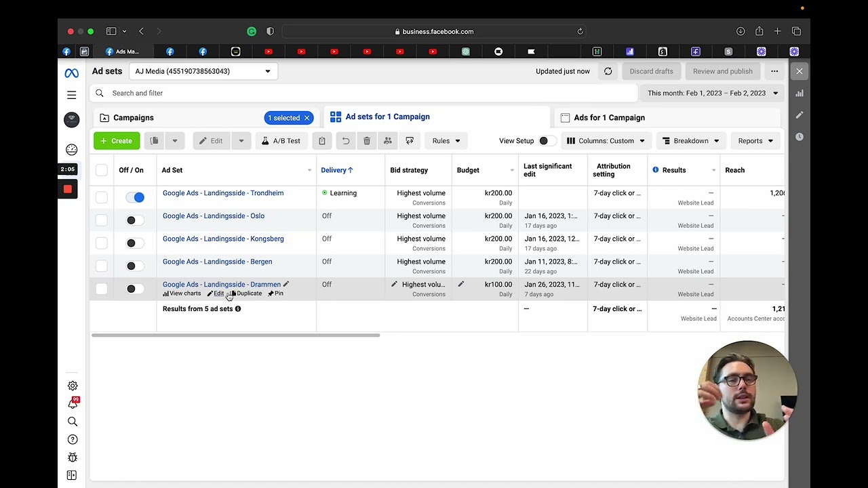Enable the View Setup toggle
Viewport: 868px width, 488px height.
point(547,141)
